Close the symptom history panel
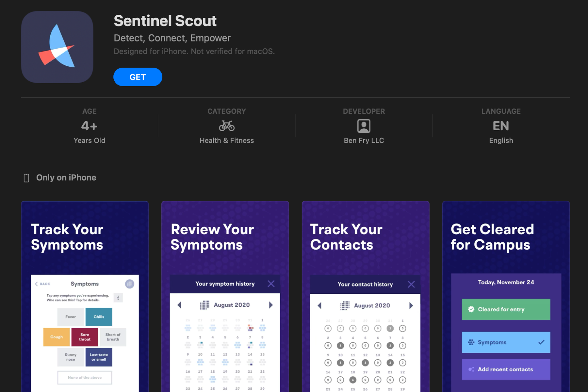The height and width of the screenshot is (392, 588). pos(271,284)
